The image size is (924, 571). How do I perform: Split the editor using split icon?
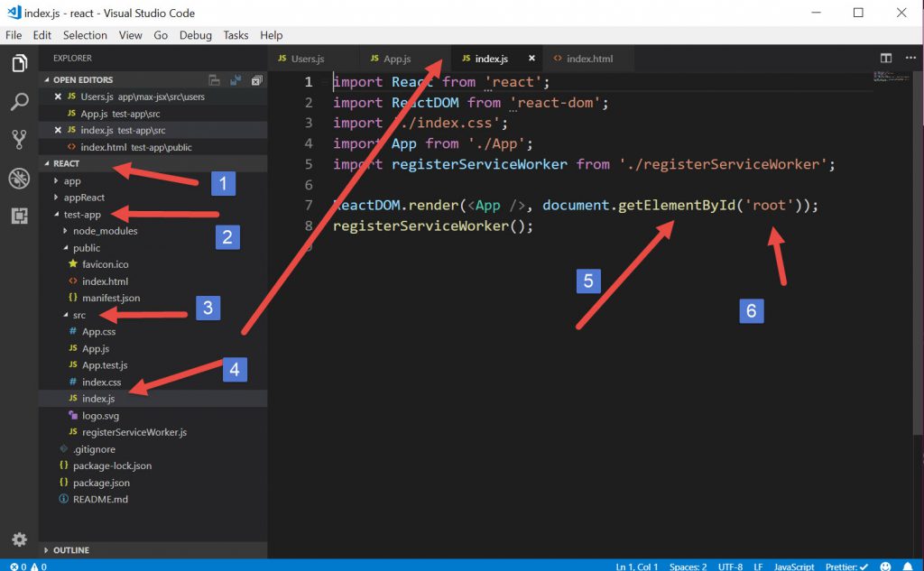(885, 59)
